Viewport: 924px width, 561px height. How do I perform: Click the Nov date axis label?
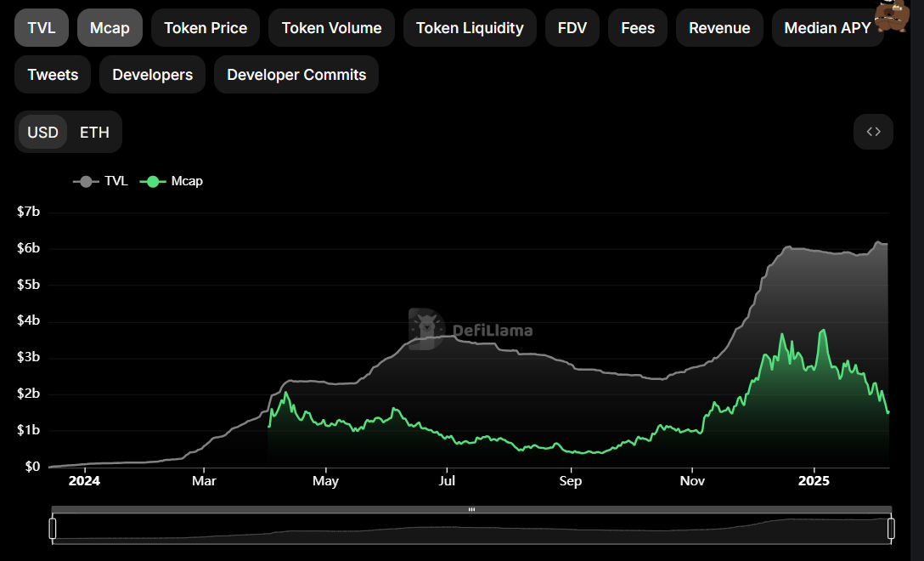[x=692, y=481]
